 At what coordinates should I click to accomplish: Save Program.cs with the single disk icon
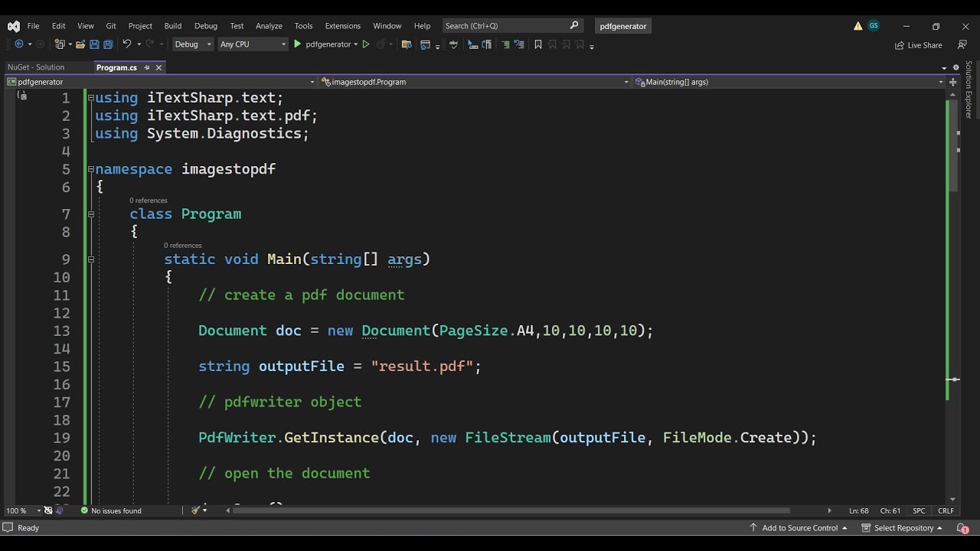tap(94, 44)
